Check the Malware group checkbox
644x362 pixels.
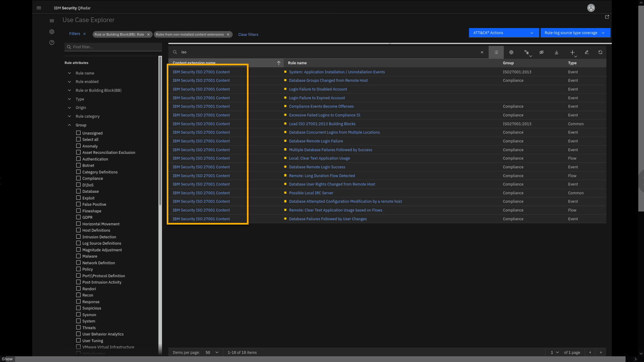(x=78, y=256)
